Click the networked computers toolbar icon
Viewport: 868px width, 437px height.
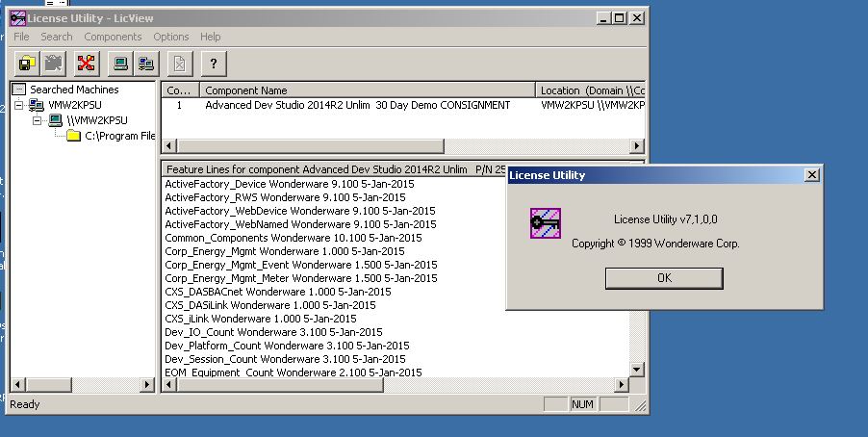146,64
